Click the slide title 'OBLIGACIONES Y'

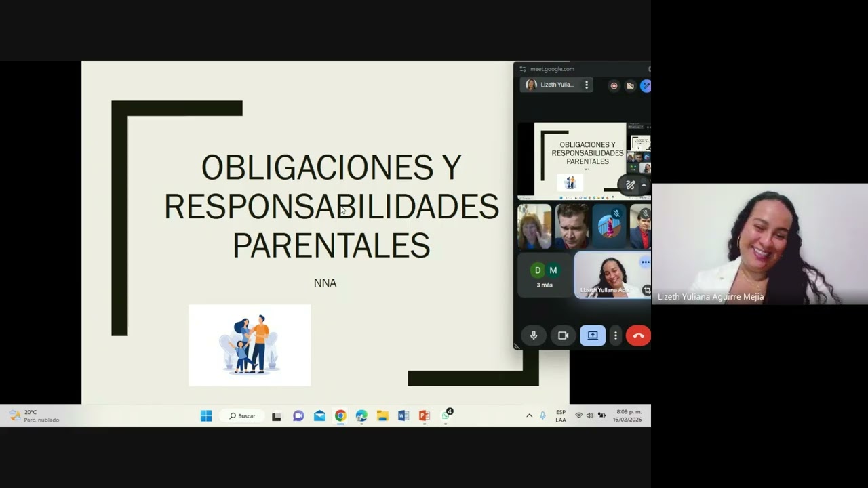tap(331, 167)
